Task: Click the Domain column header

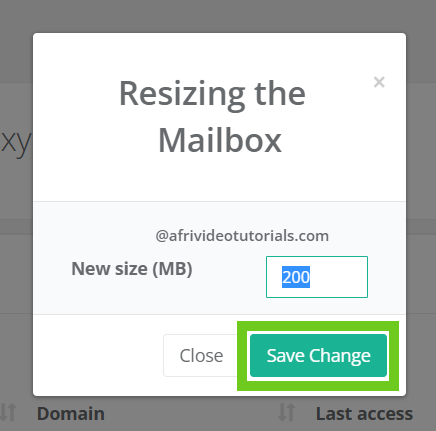Action: click(71, 413)
